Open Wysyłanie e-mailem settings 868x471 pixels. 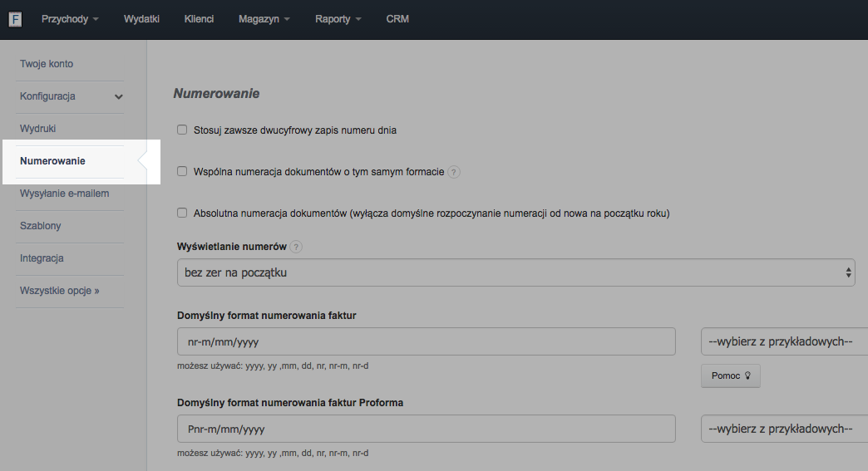[x=64, y=194]
